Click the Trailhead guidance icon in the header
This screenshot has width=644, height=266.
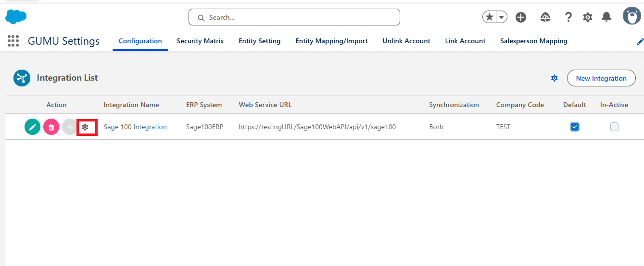tap(545, 17)
